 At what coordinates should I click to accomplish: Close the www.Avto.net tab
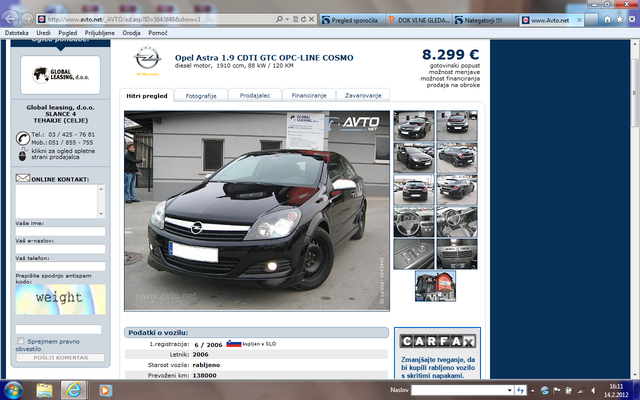pyautogui.click(x=579, y=20)
